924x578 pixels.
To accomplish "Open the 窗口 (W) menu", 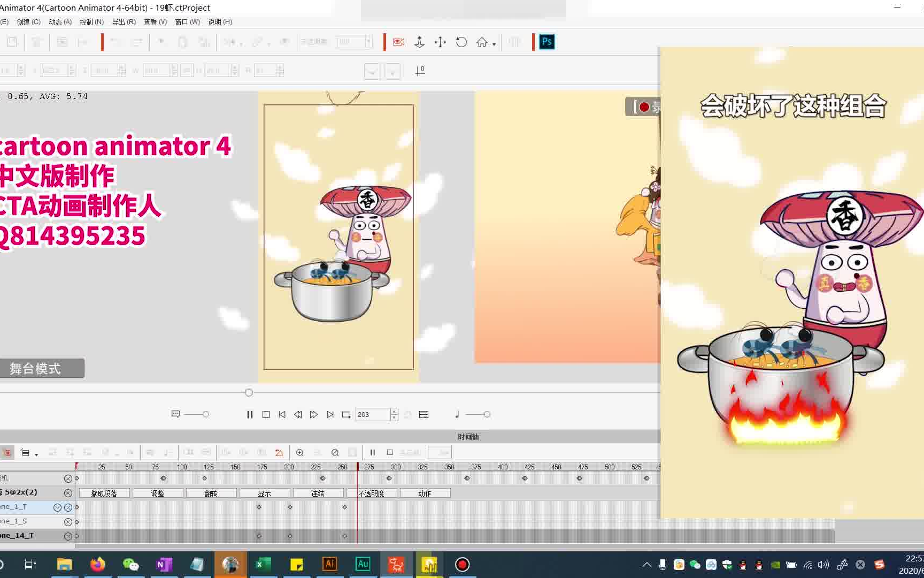I will click(187, 22).
